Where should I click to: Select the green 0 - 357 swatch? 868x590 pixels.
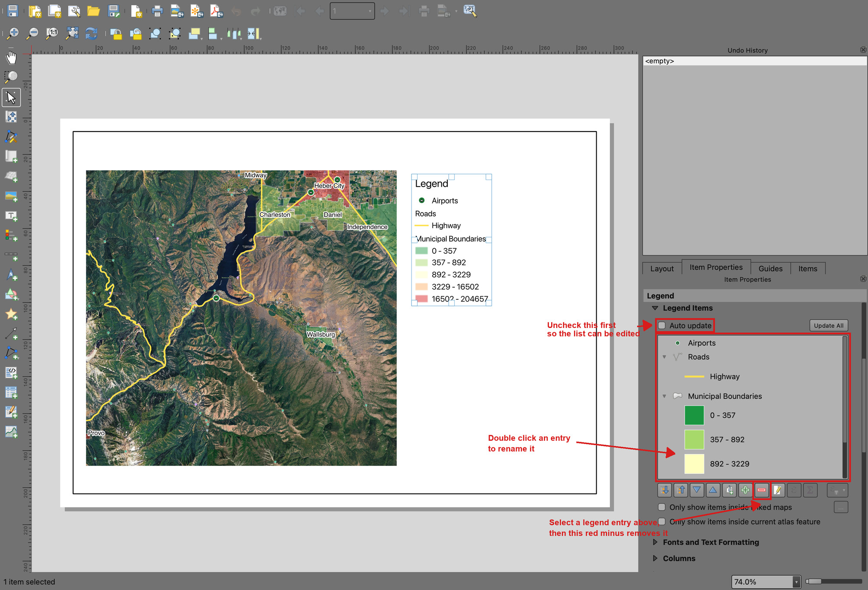(694, 415)
